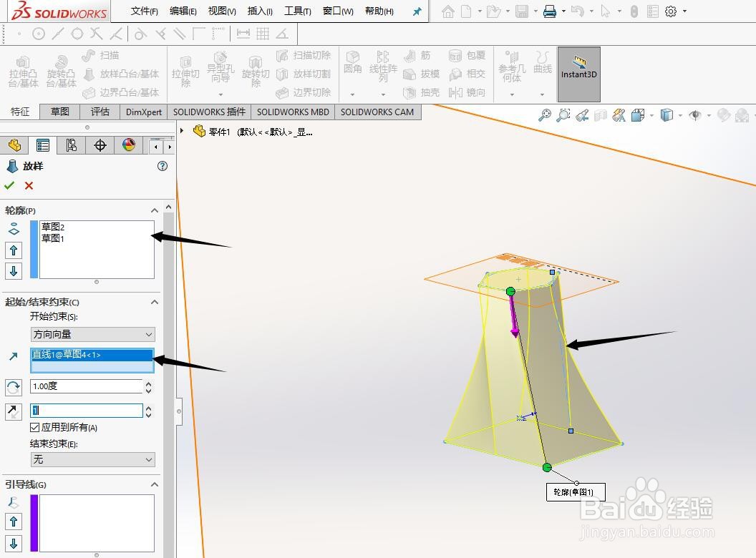Click the Home icon in top toolbar
This screenshot has width=756, height=558.
[x=448, y=11]
